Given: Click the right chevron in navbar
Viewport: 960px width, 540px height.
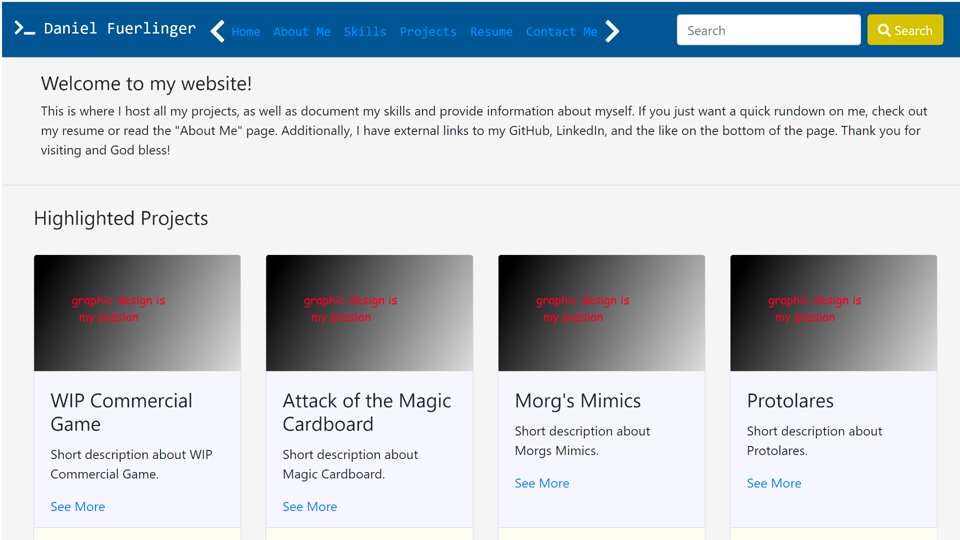Looking at the screenshot, I should 613,31.
